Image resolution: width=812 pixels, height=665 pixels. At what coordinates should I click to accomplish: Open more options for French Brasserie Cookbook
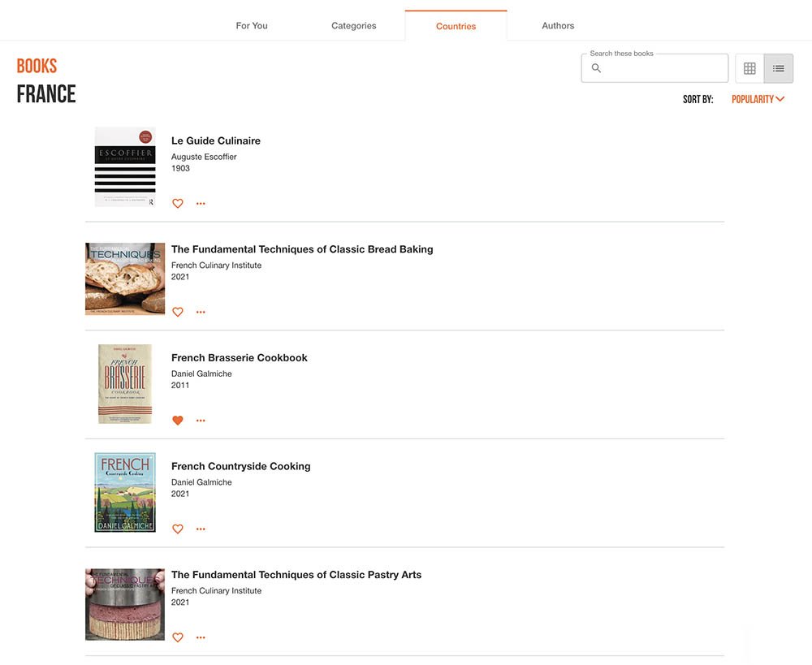(201, 421)
